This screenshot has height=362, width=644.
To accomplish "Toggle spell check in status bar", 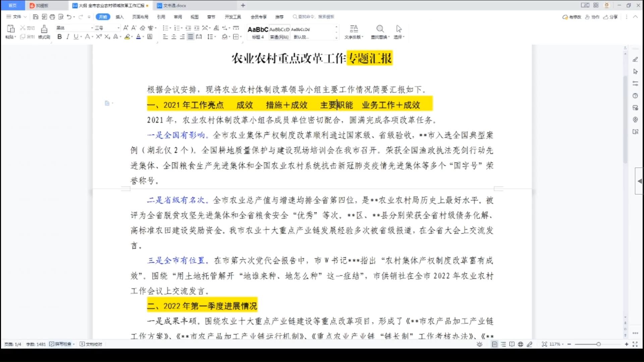I will point(61,344).
